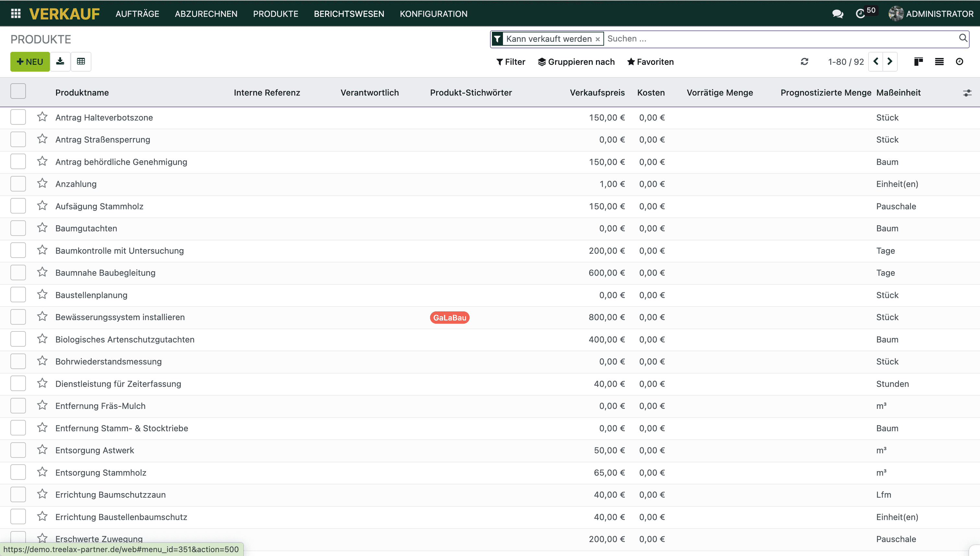The image size is (980, 556).
Task: Switch to activity view clock icon
Action: tap(959, 62)
